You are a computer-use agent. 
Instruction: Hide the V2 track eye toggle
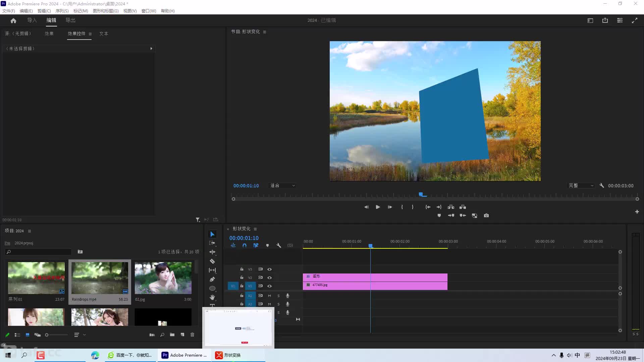pyautogui.click(x=269, y=278)
